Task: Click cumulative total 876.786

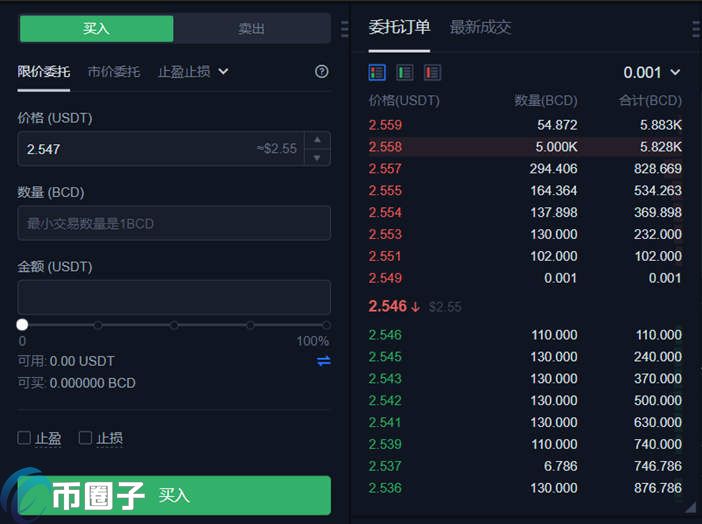Action: tap(658, 488)
